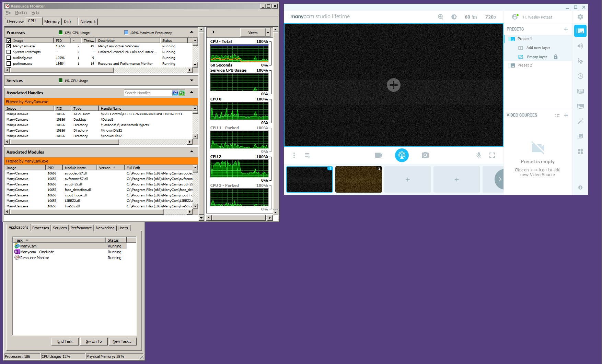This screenshot has width=602, height=364.
Task: Show next presets with the arrow button
Action: coord(499,179)
